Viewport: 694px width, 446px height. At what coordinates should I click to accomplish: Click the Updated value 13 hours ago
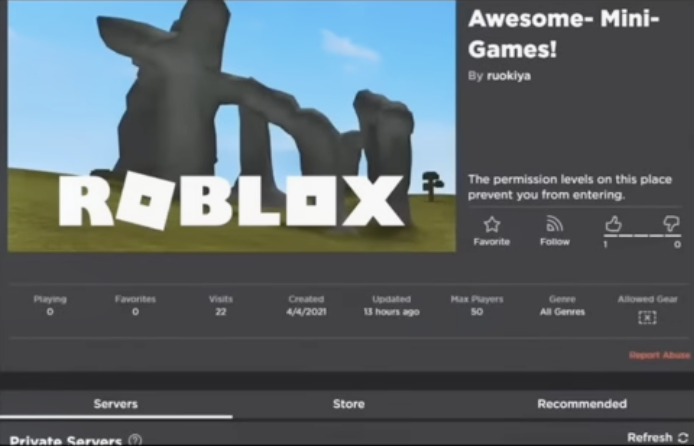pyautogui.click(x=391, y=312)
